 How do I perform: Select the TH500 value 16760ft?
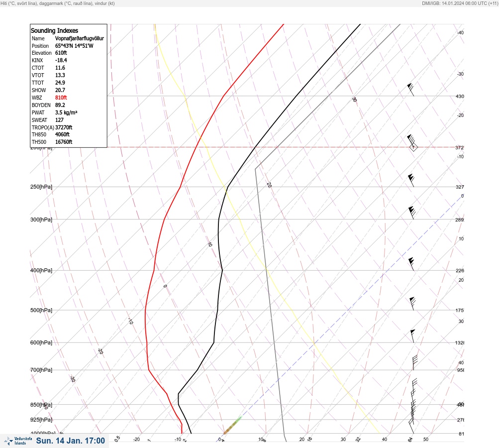pos(64,142)
